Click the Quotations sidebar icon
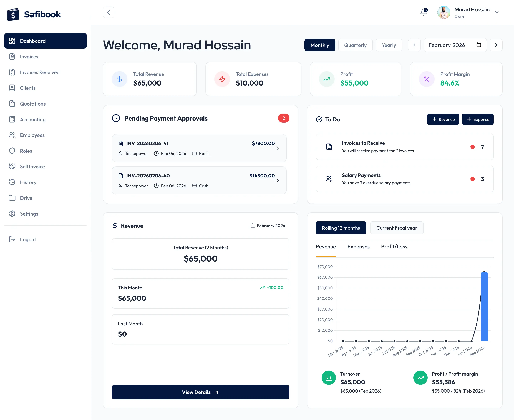Screen dimensions: 514x420 pyautogui.click(x=12, y=104)
